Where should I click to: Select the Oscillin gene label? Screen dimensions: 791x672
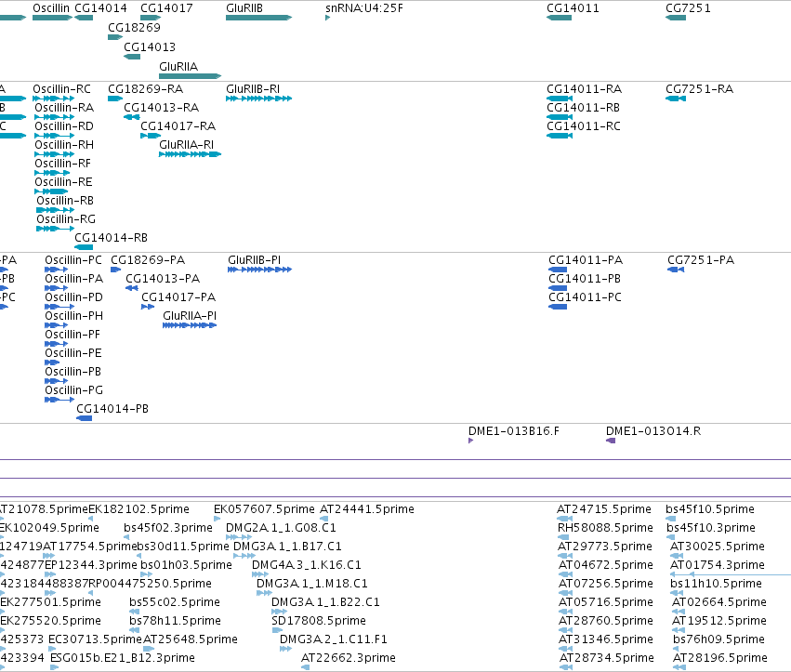point(51,8)
